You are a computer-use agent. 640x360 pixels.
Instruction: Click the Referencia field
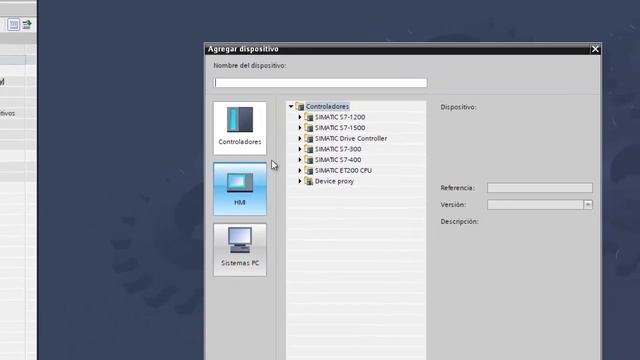click(x=540, y=188)
